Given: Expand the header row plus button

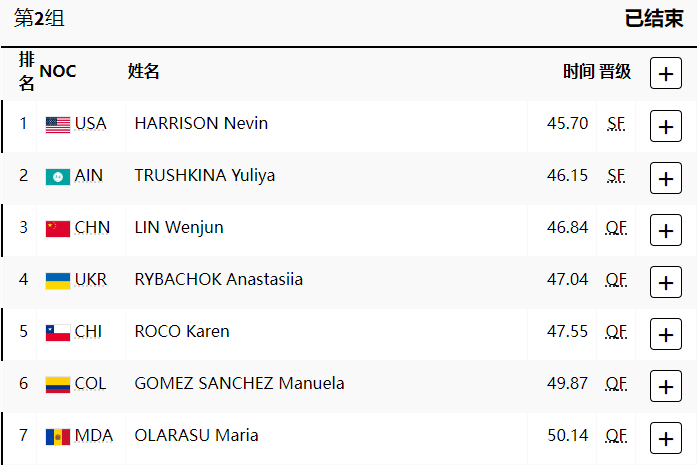Looking at the screenshot, I should pos(666,73).
